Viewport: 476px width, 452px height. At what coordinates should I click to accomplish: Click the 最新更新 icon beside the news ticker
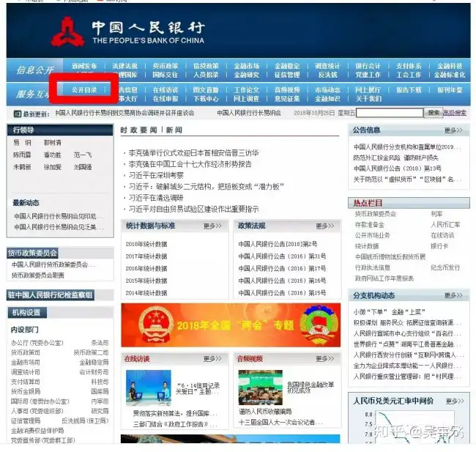click(x=18, y=114)
